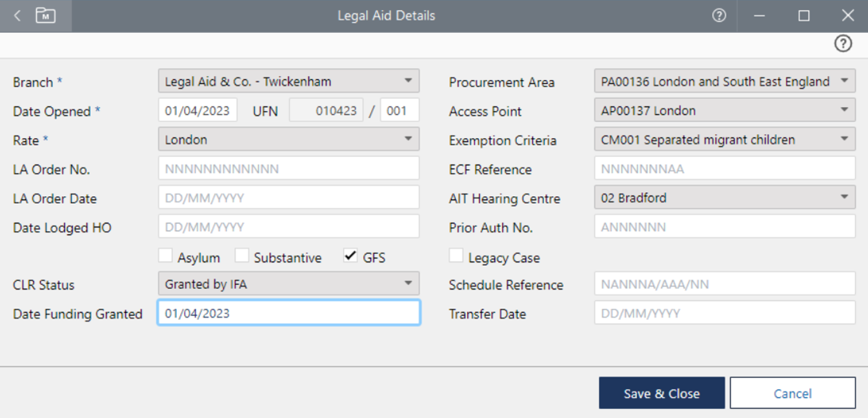The height and width of the screenshot is (418, 868).
Task: Toggle the Legacy Case checkbox
Action: click(x=456, y=257)
